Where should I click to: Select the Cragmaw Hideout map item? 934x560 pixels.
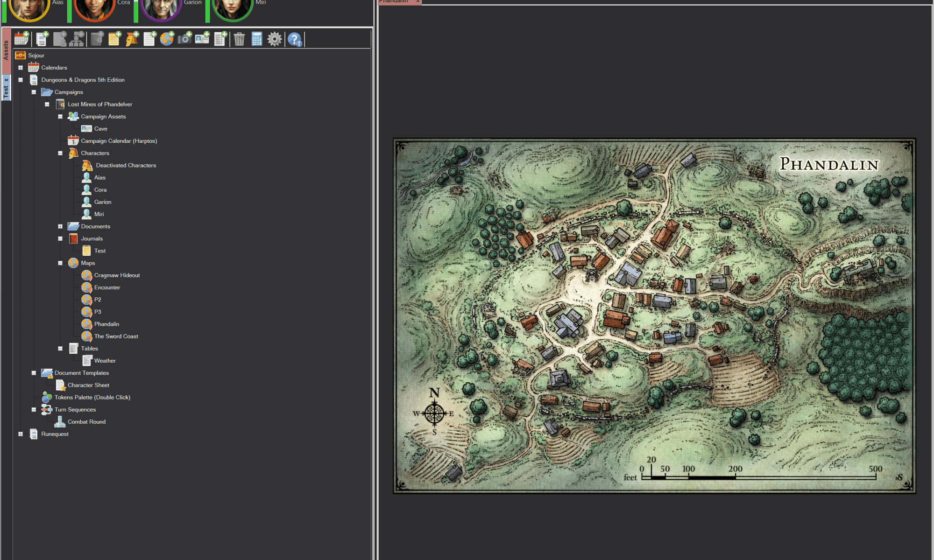click(x=117, y=275)
